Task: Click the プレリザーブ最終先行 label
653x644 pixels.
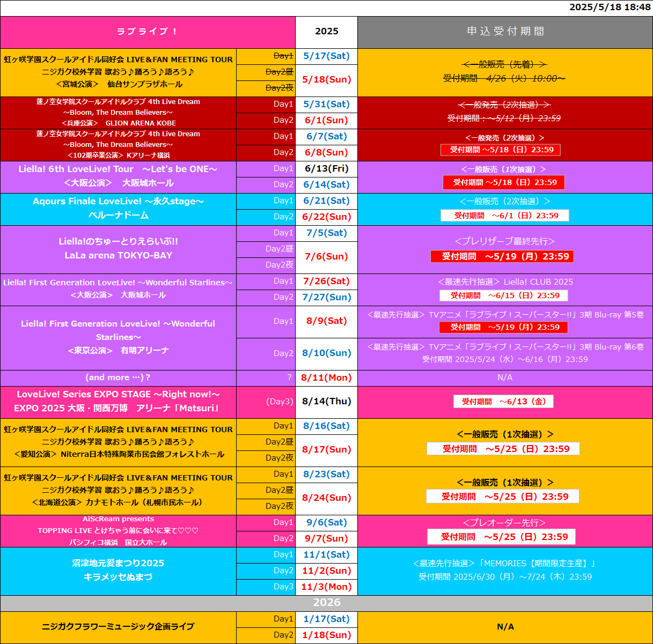Action: (x=505, y=242)
